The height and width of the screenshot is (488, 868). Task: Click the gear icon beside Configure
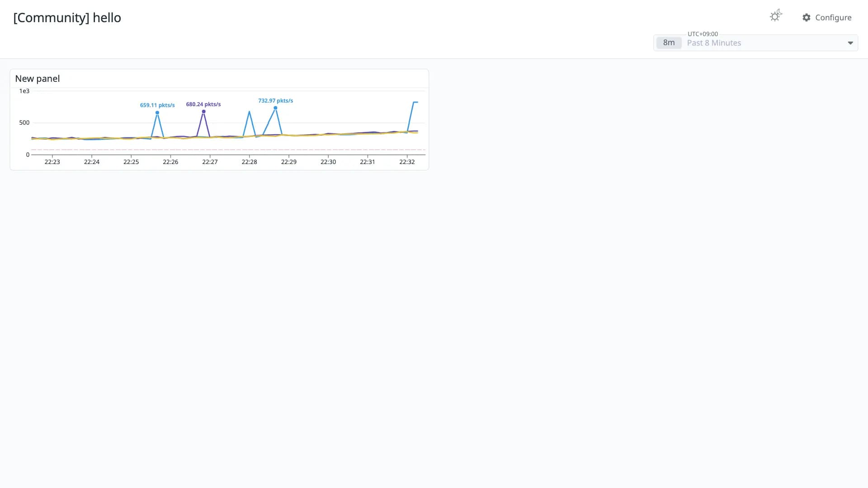807,18
